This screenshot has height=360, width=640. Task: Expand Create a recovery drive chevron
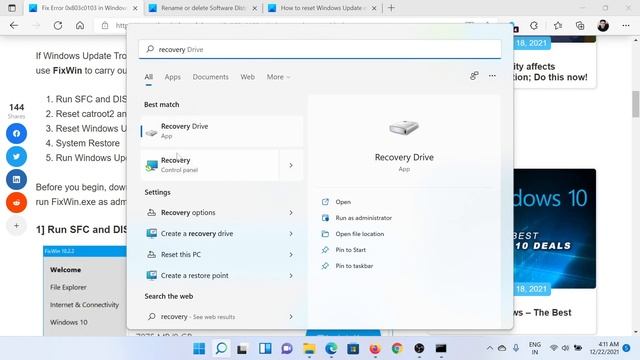pos(291,234)
